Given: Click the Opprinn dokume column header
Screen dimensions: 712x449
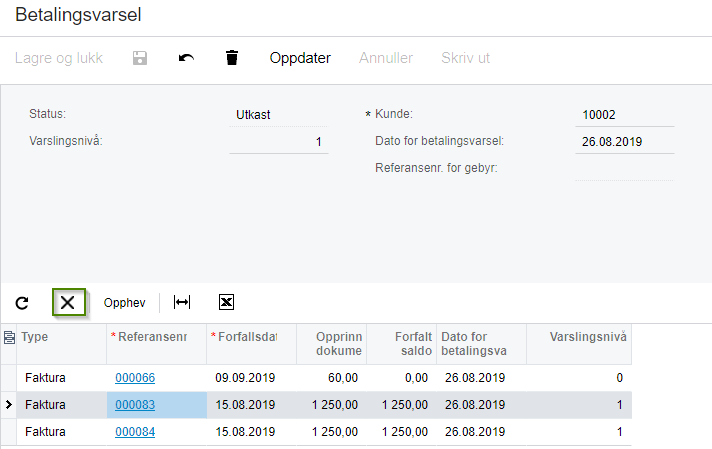Looking at the screenshot, I should click(x=332, y=344).
